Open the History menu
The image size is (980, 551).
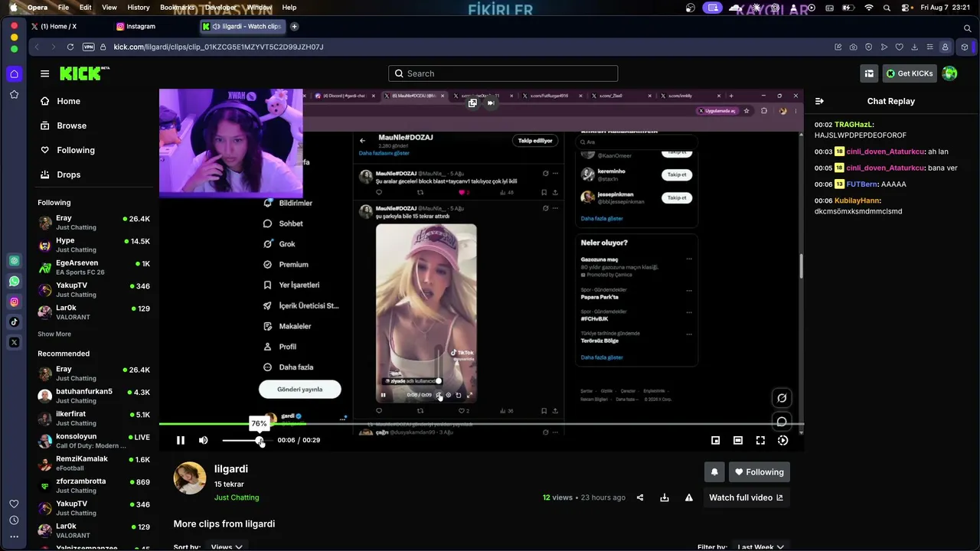pos(139,8)
